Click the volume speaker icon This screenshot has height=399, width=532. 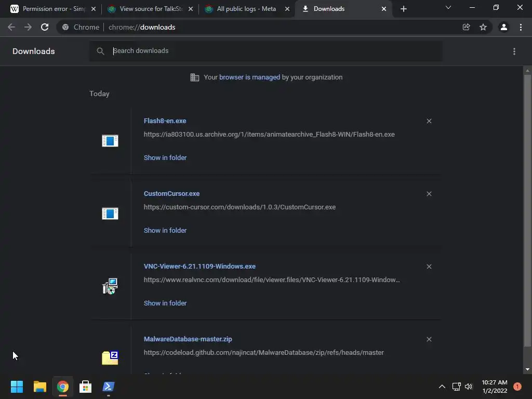coord(469,387)
